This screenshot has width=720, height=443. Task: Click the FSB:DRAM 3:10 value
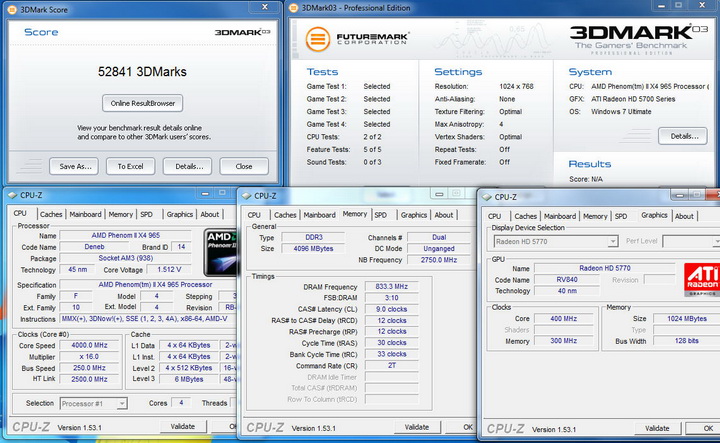(392, 297)
